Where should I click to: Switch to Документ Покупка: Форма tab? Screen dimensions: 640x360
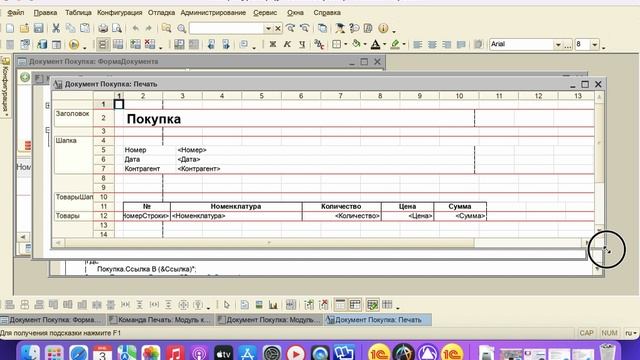click(53, 320)
